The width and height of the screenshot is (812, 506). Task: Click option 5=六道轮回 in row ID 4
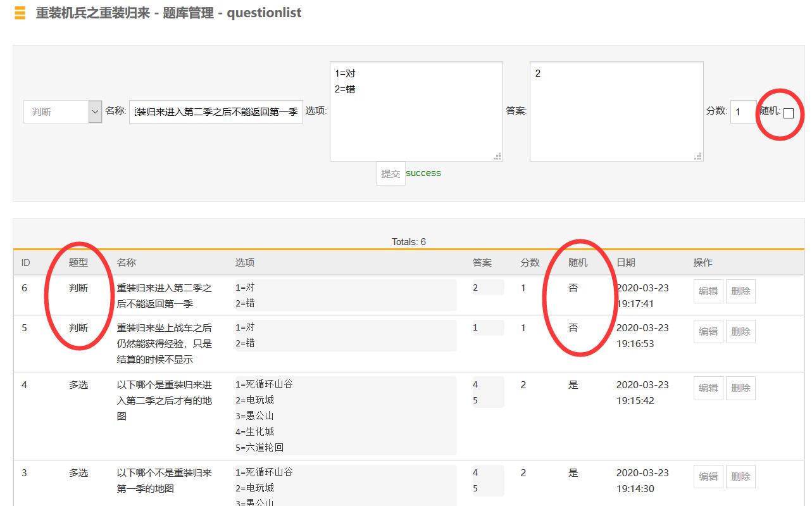(259, 447)
